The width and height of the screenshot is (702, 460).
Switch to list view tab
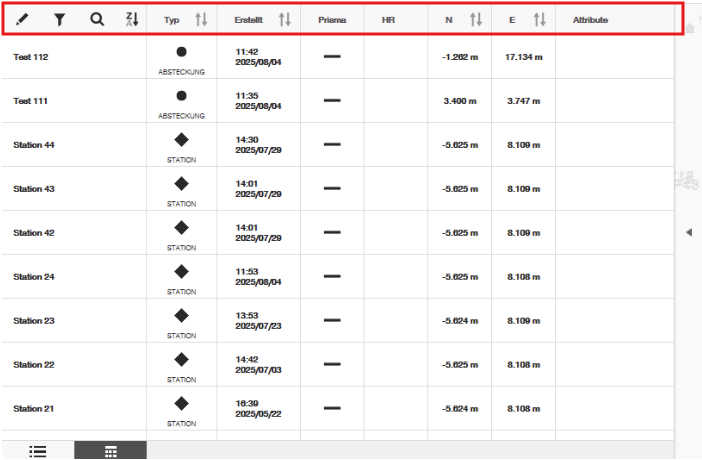38,450
